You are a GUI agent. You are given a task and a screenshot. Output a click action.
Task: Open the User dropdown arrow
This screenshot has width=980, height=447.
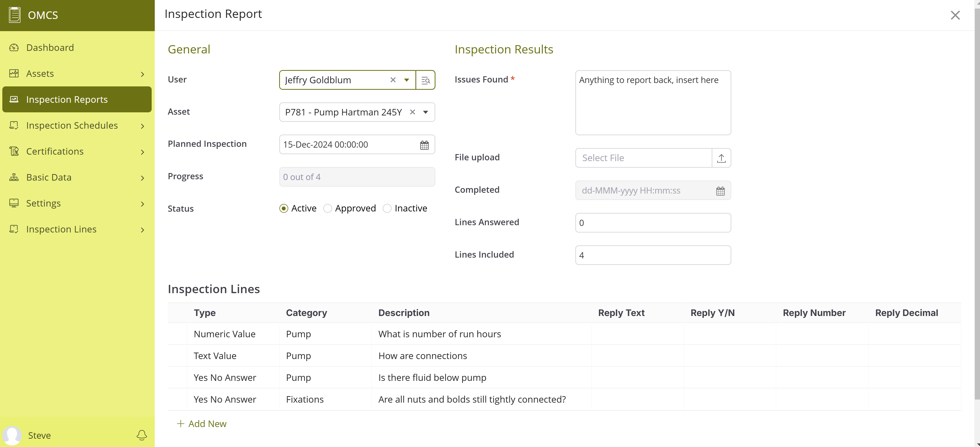pyautogui.click(x=407, y=80)
